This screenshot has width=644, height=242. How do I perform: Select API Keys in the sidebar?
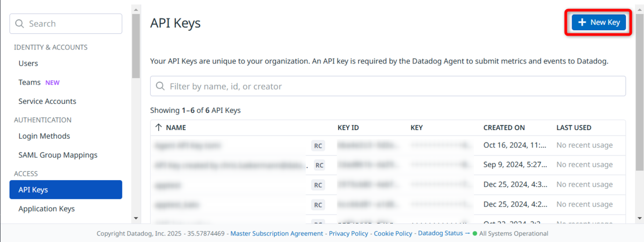(66, 190)
